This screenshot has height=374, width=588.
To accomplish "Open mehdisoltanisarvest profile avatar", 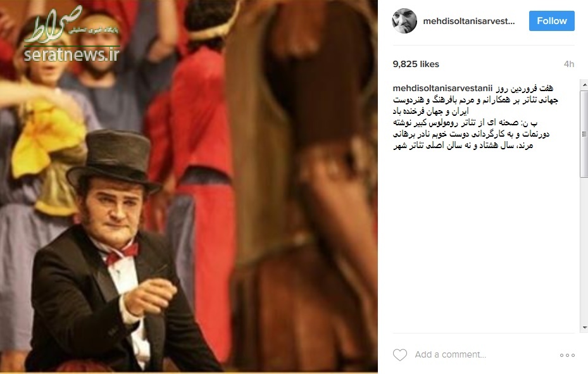I will click(x=404, y=21).
